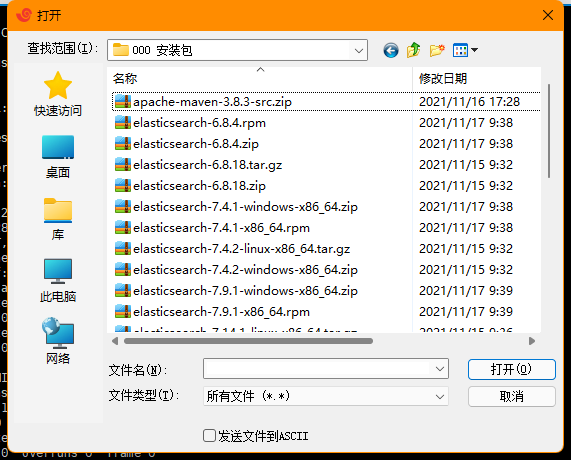Select file name apache-maven-3.8.3-src.zip
The image size is (571, 460).
212,102
